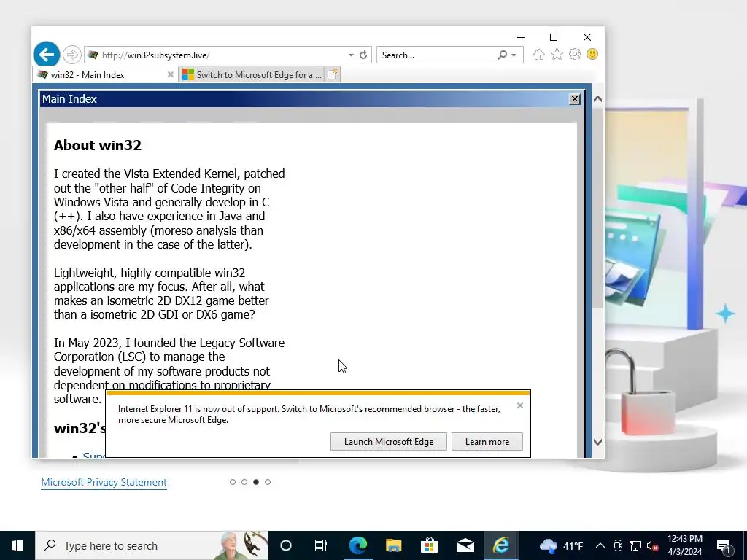Open Task View on the taskbar
Screen dimensions: 747x560
321,545
